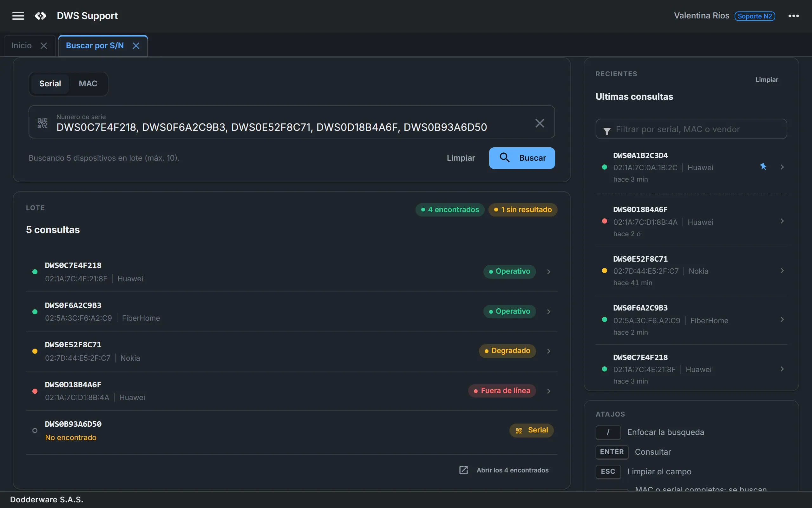Expand the DWS0E52F8C71 Degradado result
Image resolution: width=812 pixels, height=508 pixels.
click(549, 351)
